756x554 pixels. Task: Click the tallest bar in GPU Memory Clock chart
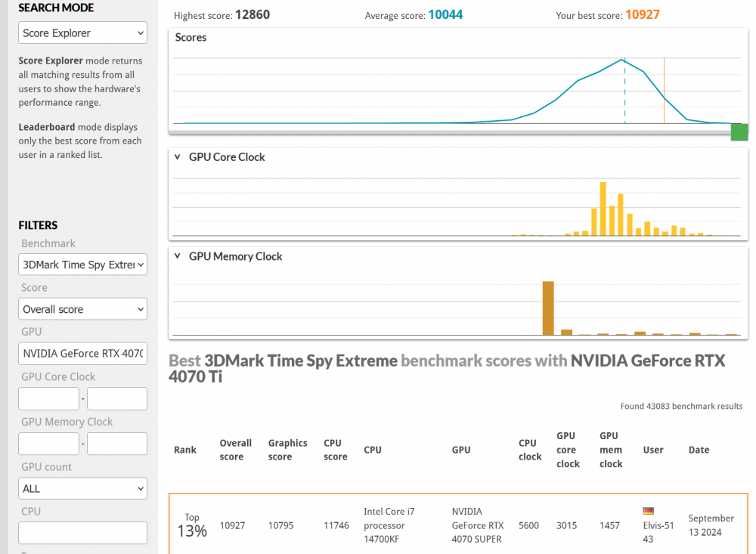(548, 308)
